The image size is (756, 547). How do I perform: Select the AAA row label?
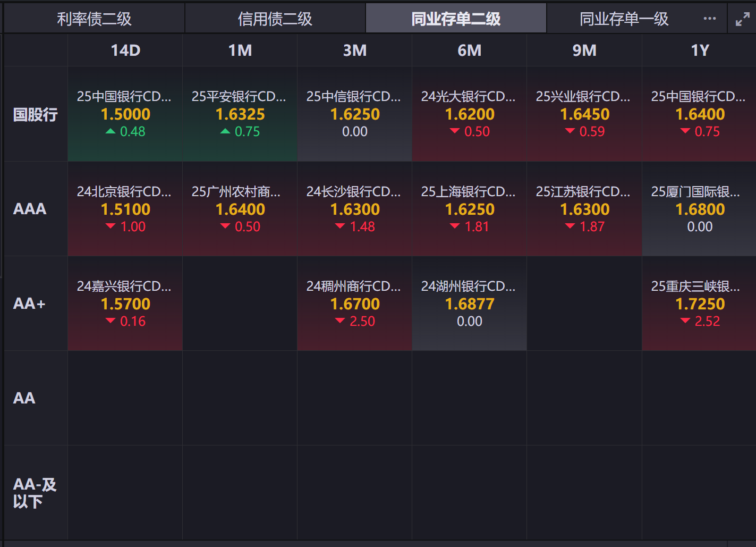tap(36, 209)
